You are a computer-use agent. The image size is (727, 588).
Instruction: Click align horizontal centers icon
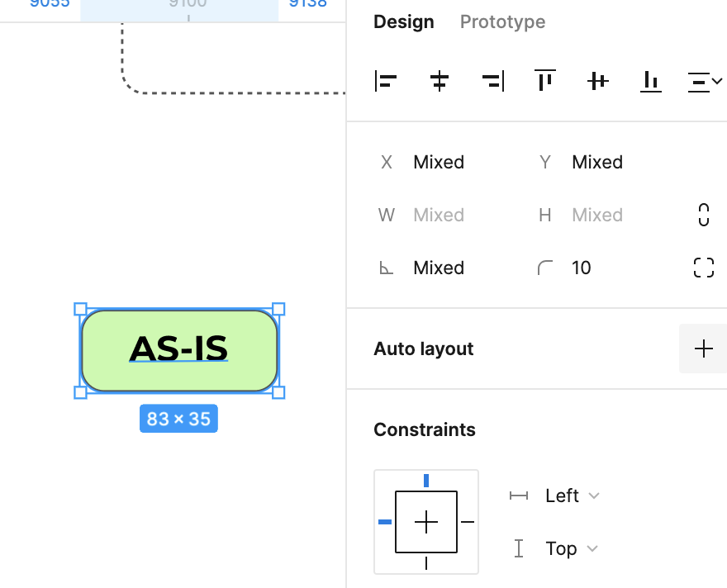tap(440, 81)
